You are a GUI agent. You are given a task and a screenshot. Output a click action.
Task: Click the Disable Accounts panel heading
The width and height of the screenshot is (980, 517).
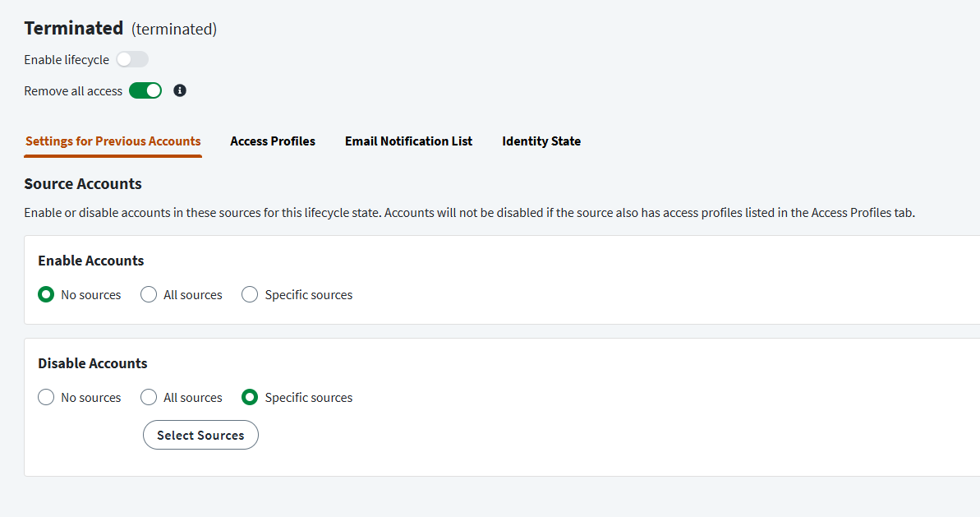click(x=93, y=363)
